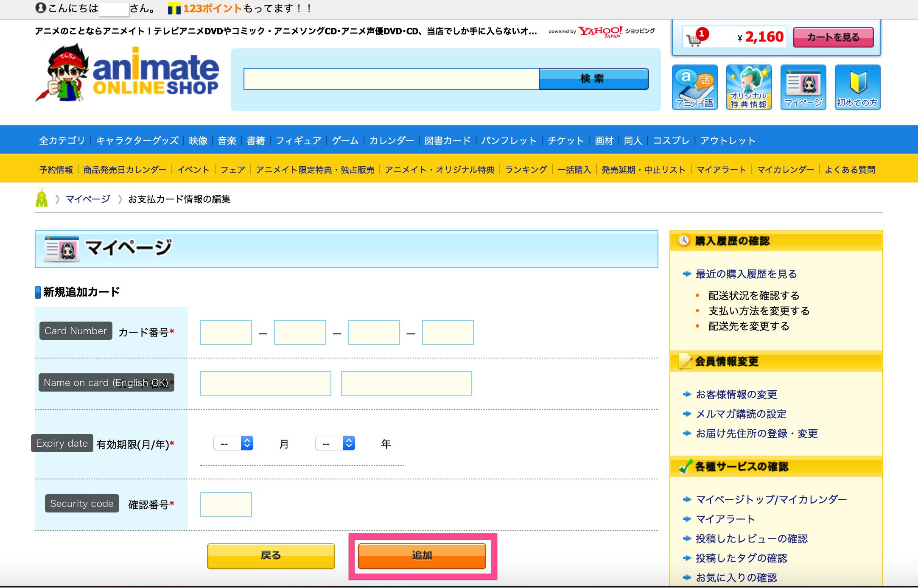Viewport: 918px width, 588px height.
Task: Open the オリジナル特典情報 icon
Action: [749, 87]
